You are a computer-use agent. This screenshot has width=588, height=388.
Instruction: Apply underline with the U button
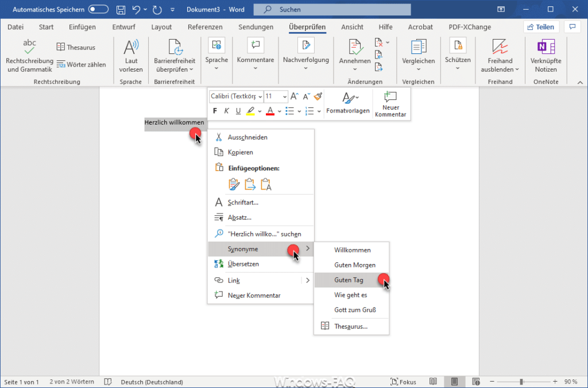click(x=238, y=111)
